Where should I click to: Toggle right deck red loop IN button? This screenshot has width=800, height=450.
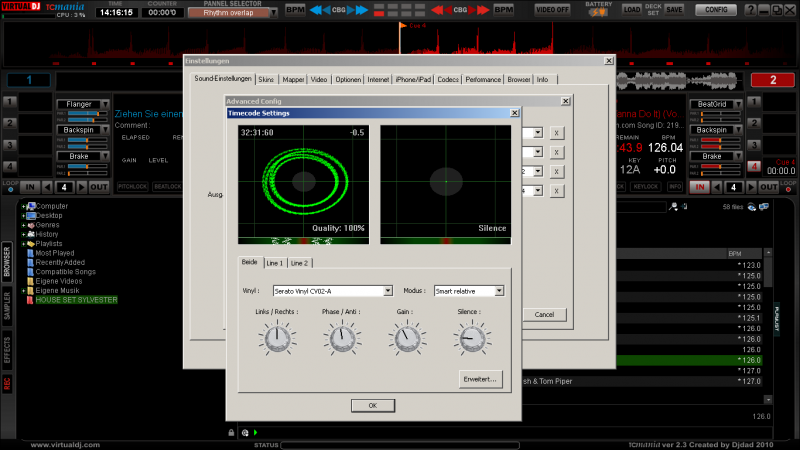tap(699, 187)
